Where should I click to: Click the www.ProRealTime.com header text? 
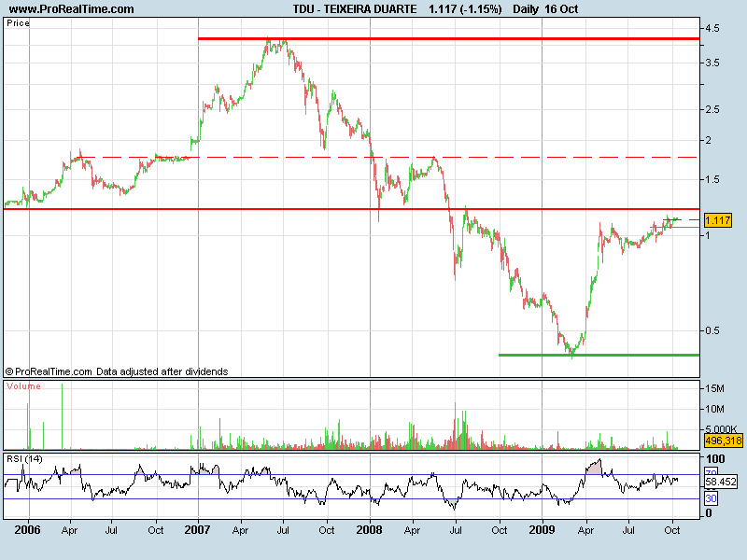pos(72,9)
